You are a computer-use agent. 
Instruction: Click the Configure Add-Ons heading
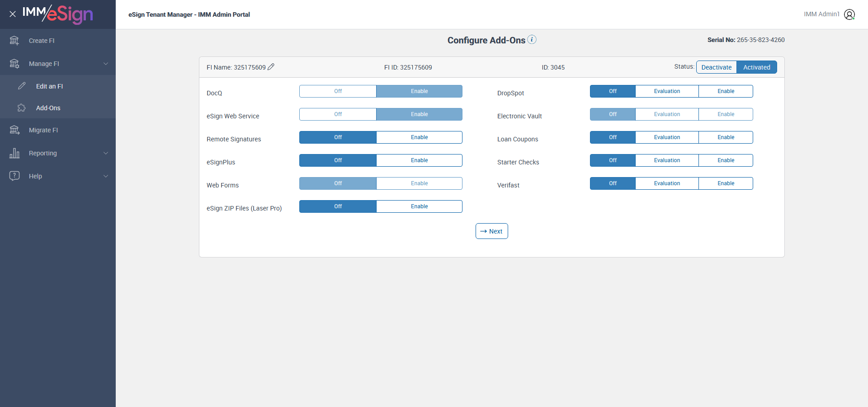coord(486,40)
